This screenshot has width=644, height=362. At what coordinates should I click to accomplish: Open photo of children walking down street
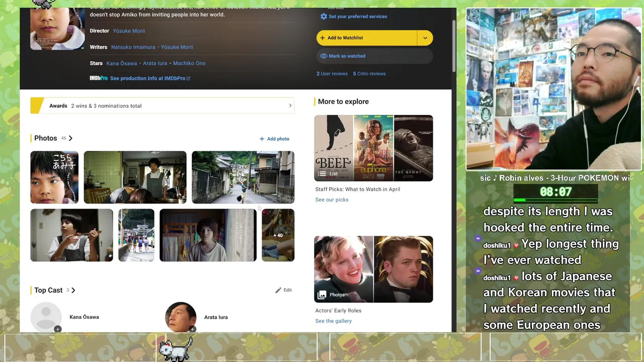(136, 235)
